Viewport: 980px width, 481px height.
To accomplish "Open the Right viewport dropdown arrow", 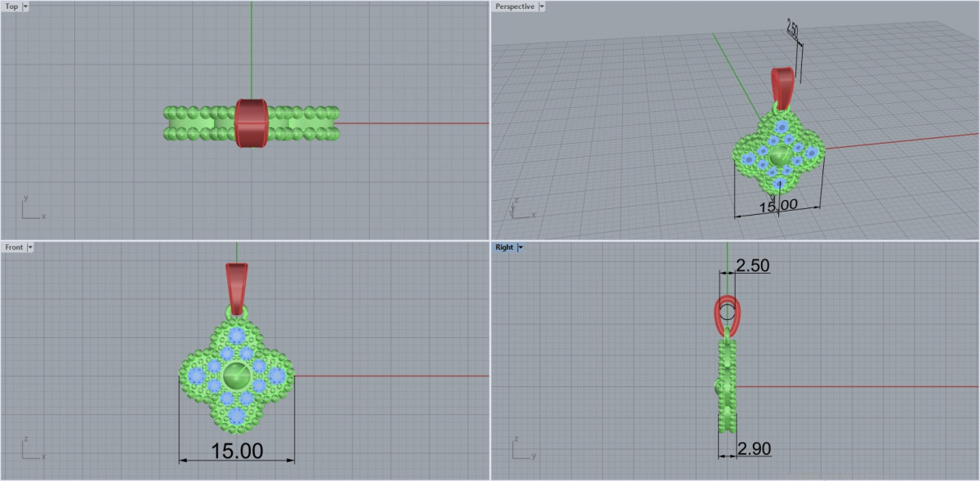I will pyautogui.click(x=520, y=247).
